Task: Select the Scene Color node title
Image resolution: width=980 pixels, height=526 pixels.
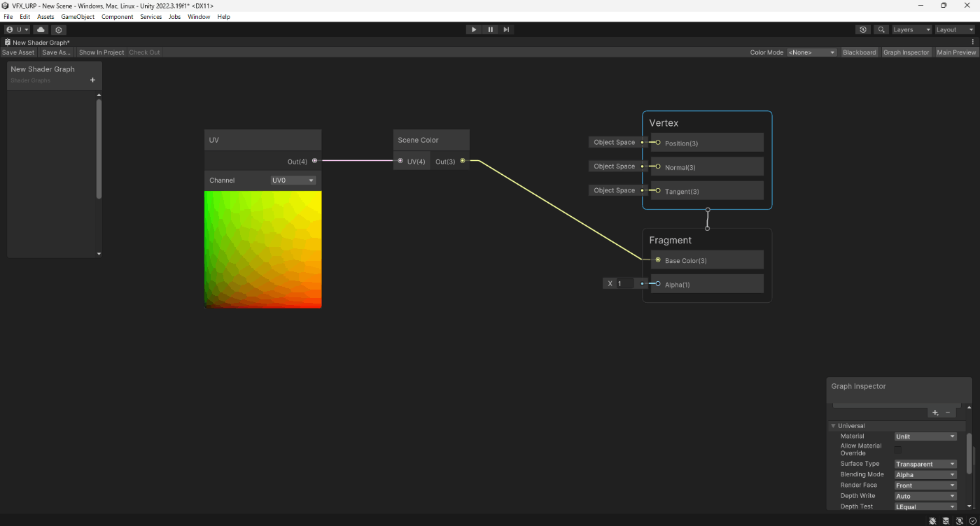Action: coord(418,140)
